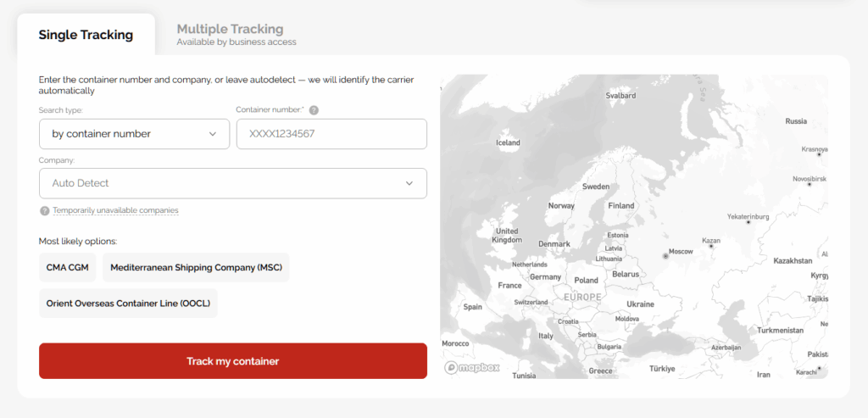
Task: Open the Multiple Tracking tab
Action: (236, 34)
